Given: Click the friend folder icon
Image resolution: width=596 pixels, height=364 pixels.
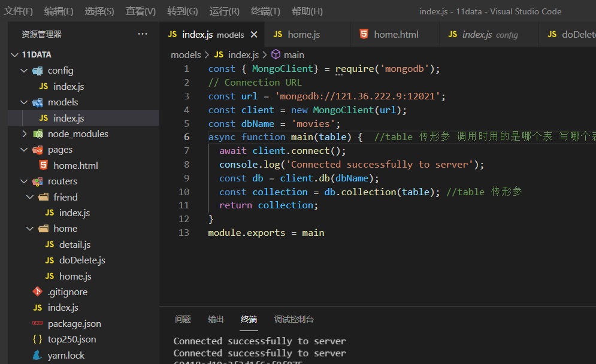Looking at the screenshot, I should click(43, 197).
